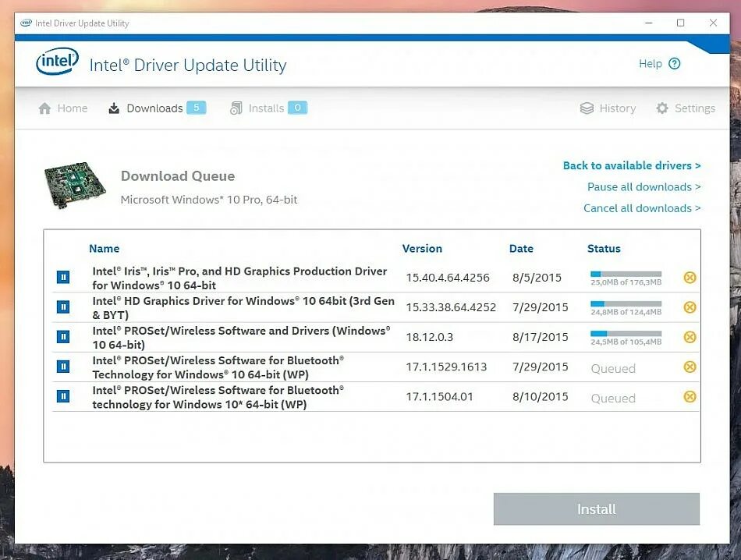741x560 pixels.
Task: Select the Bluetooth technology for Windows 10* name
Action: coord(218,397)
